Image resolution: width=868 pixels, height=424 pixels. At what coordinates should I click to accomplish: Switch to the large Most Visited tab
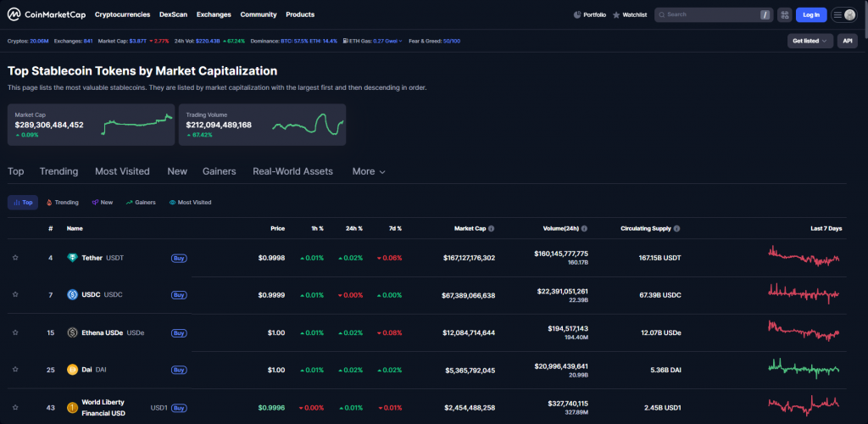[x=122, y=171]
